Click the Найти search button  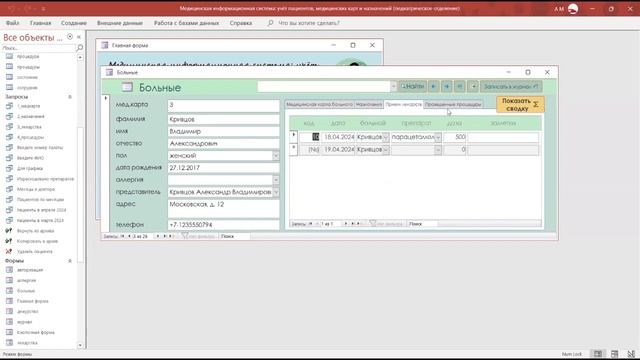(412, 86)
